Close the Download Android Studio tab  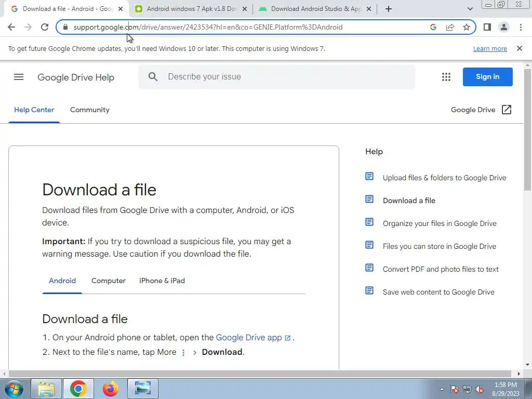pos(369,9)
